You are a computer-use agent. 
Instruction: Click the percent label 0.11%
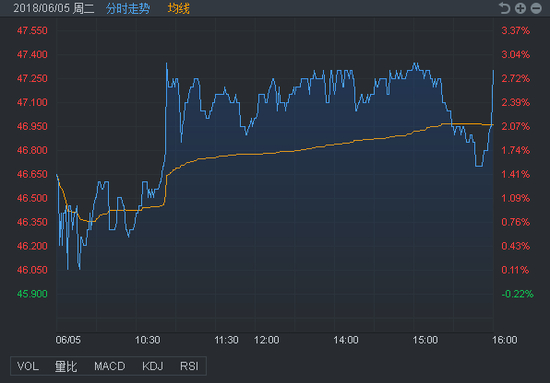[x=515, y=270]
